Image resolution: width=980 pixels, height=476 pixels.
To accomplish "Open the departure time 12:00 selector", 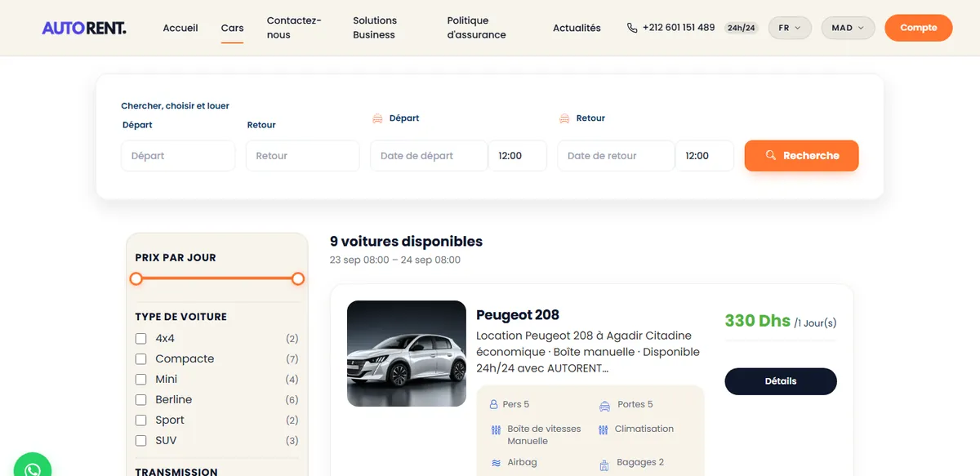I will pyautogui.click(x=518, y=156).
